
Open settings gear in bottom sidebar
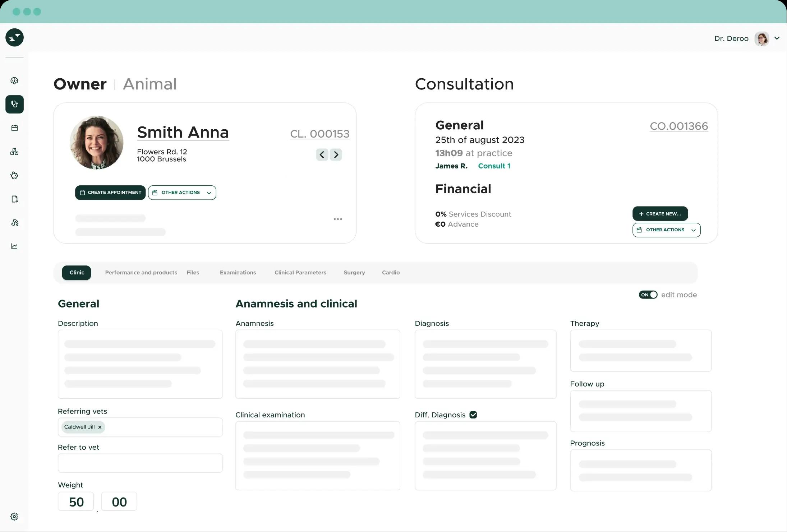point(14,517)
